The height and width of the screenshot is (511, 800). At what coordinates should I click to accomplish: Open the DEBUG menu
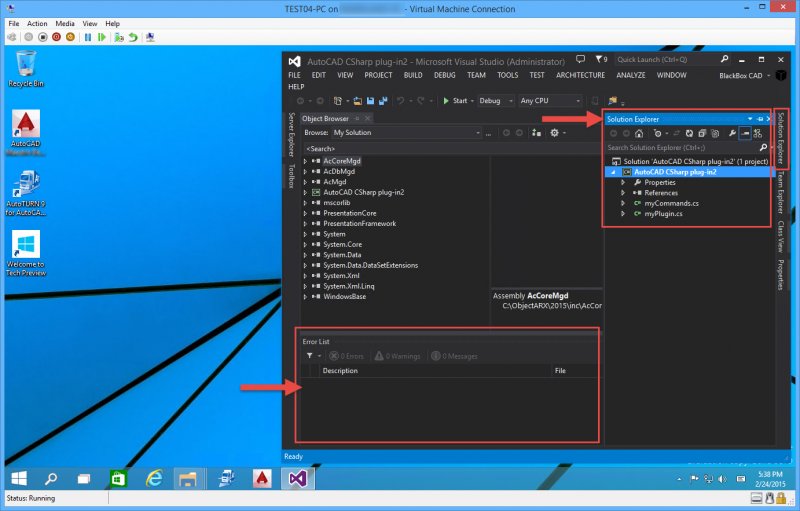tap(444, 75)
